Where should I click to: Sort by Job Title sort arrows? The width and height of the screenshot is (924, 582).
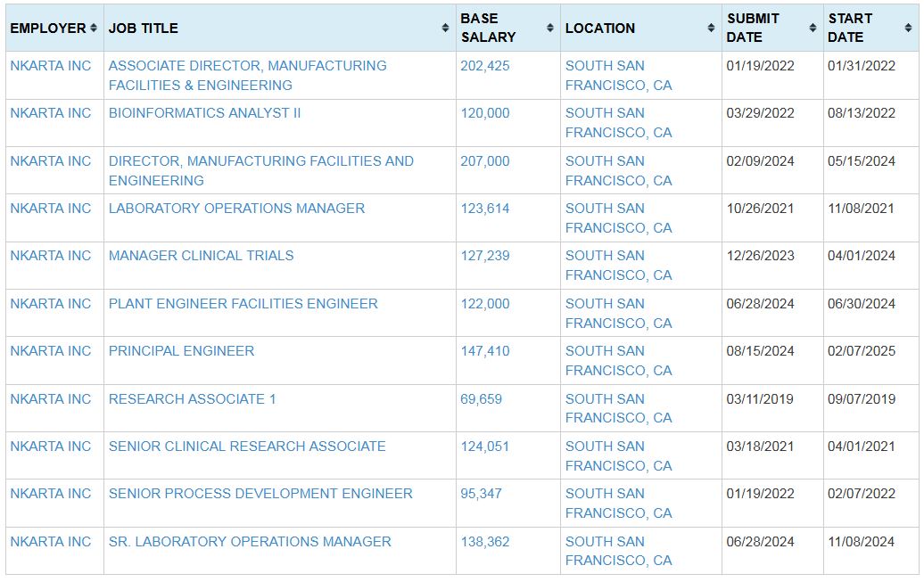pos(446,28)
